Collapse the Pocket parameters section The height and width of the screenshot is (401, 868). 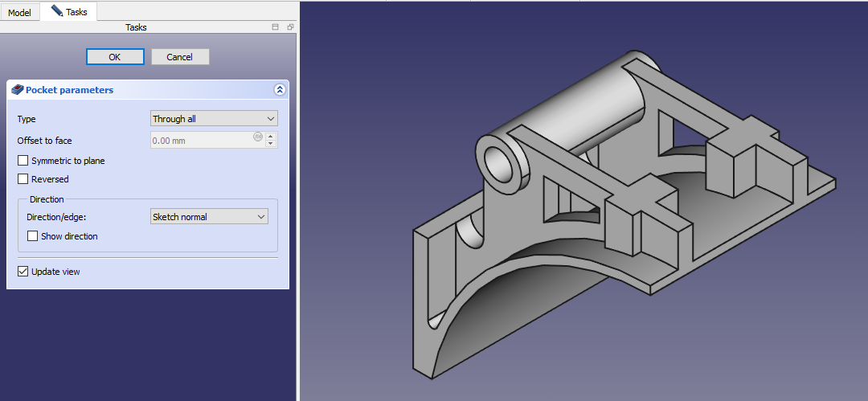pyautogui.click(x=279, y=90)
